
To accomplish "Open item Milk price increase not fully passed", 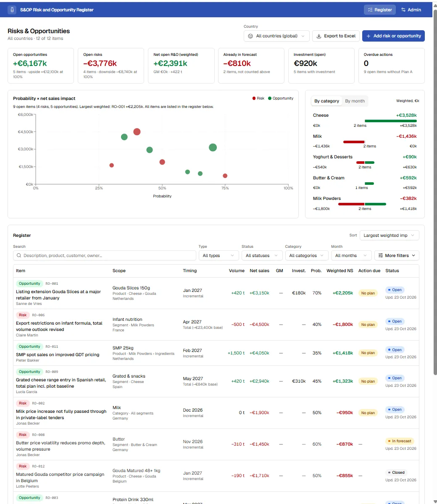I will point(61,415).
